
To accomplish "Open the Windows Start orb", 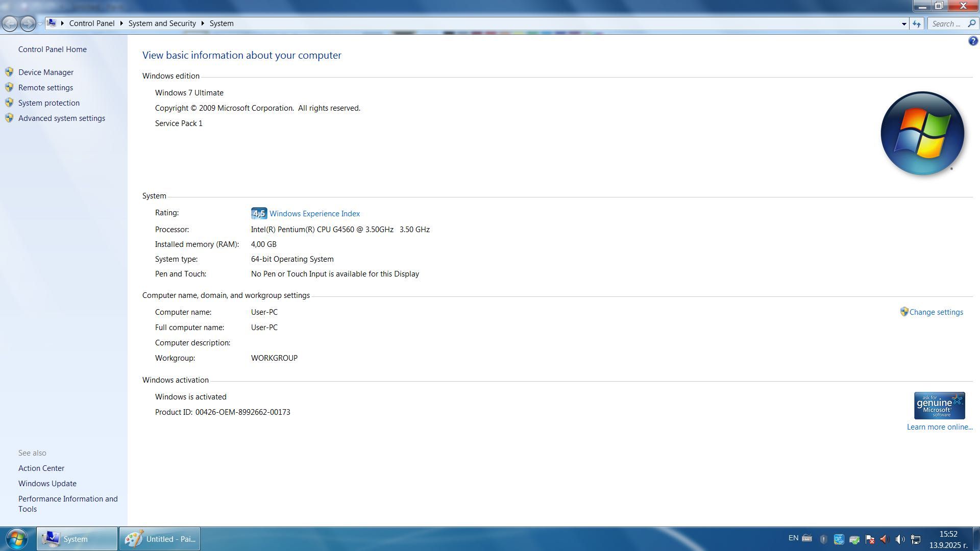I will tap(17, 539).
